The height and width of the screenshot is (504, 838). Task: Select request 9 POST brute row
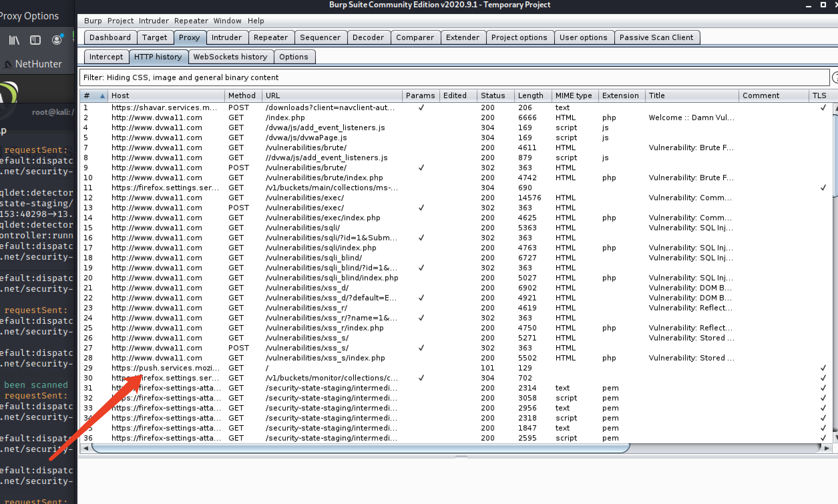pos(306,168)
